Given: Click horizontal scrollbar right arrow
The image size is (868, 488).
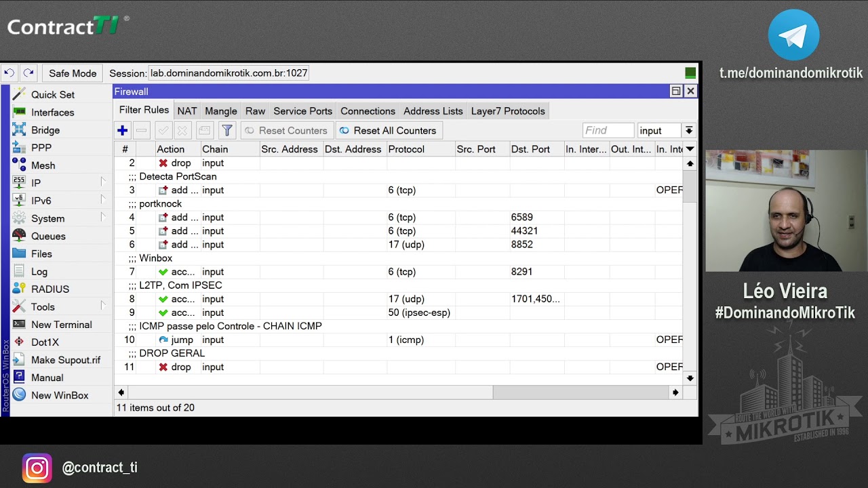Looking at the screenshot, I should [675, 392].
